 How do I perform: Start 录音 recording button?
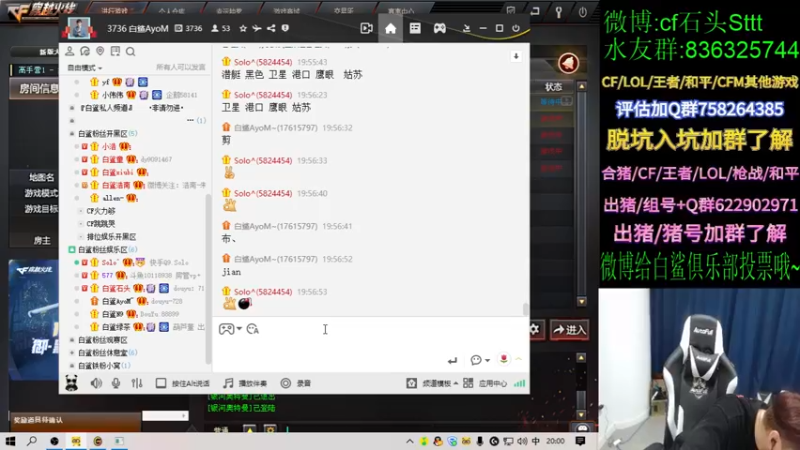pos(296,383)
